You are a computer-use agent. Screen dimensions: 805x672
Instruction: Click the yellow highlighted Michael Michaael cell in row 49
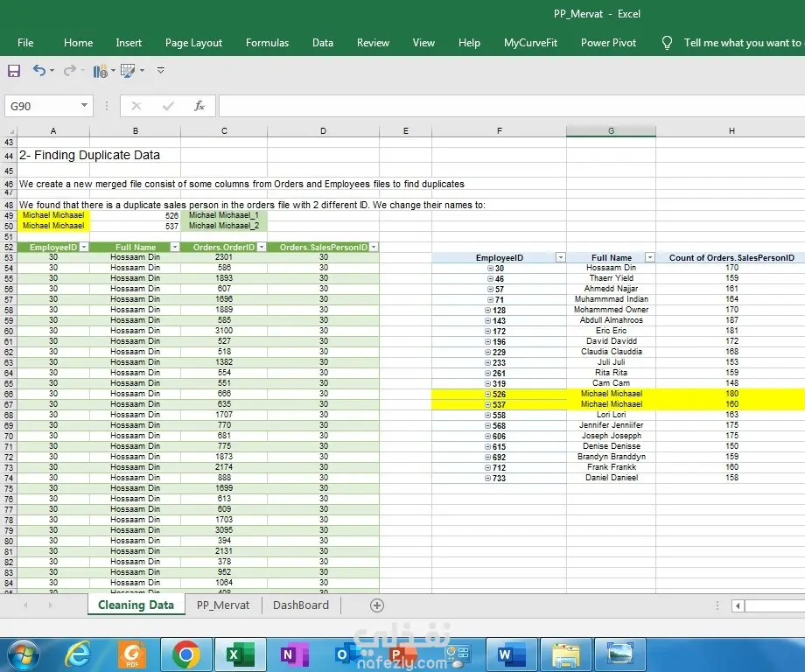click(53, 215)
